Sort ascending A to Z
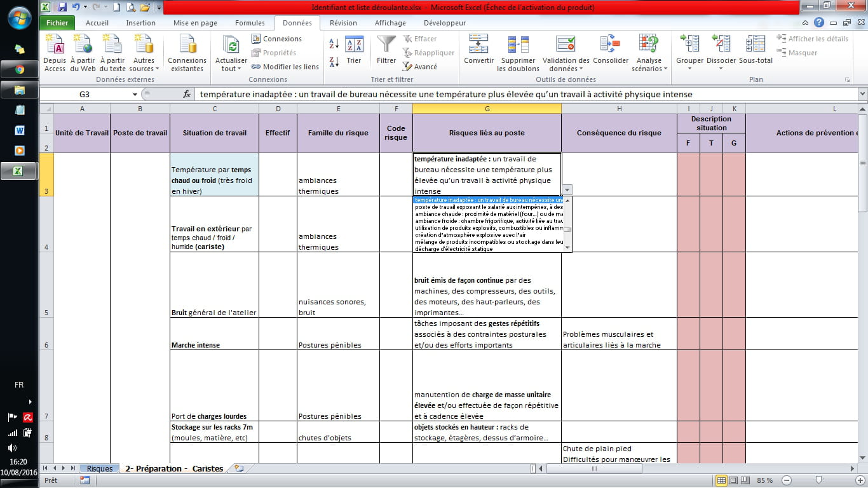The image size is (868, 488). click(334, 44)
